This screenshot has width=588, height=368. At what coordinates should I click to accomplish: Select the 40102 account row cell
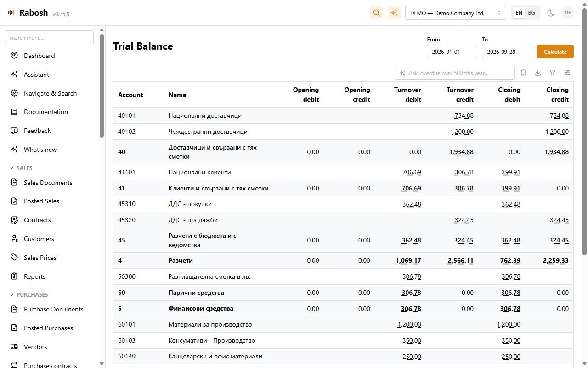click(127, 132)
